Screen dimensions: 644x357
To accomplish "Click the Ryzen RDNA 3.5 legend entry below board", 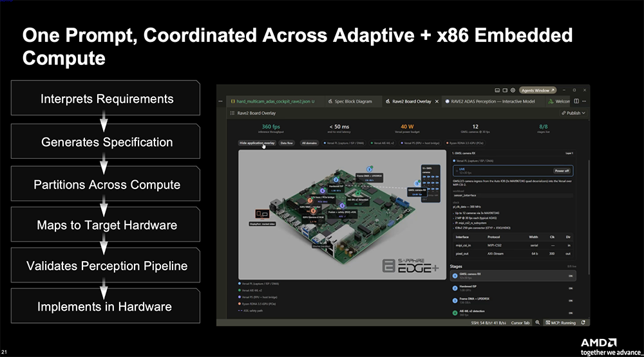I will tap(257, 304).
